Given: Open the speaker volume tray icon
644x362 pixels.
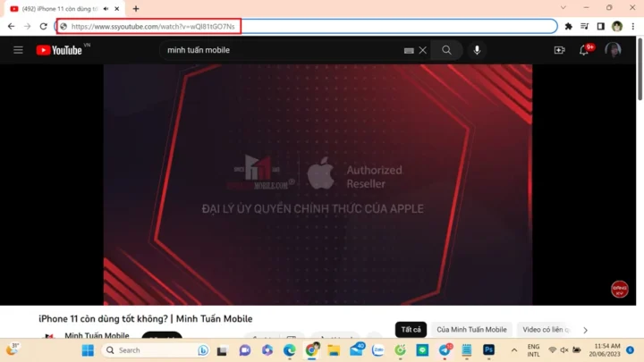Looking at the screenshot, I should tap(564, 350).
